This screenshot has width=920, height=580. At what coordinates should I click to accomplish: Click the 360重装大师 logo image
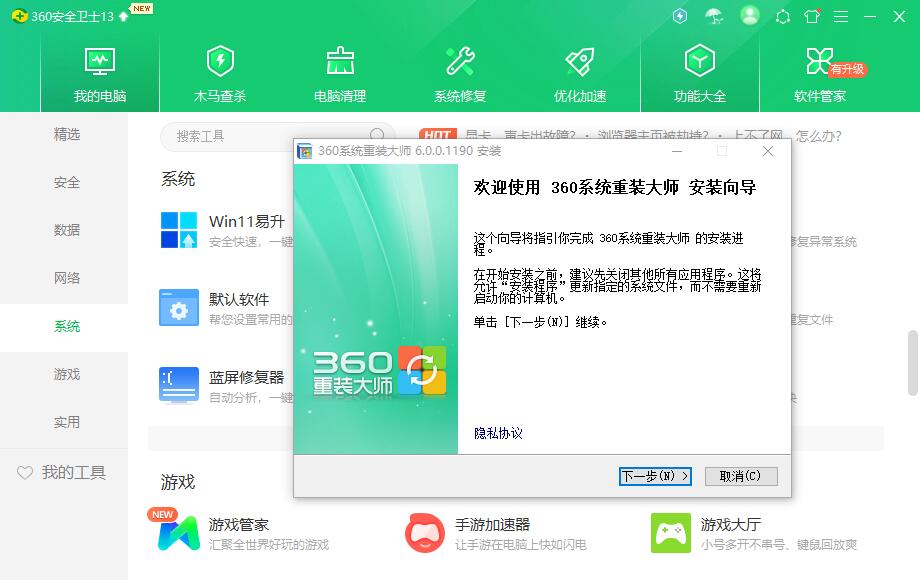tap(379, 372)
